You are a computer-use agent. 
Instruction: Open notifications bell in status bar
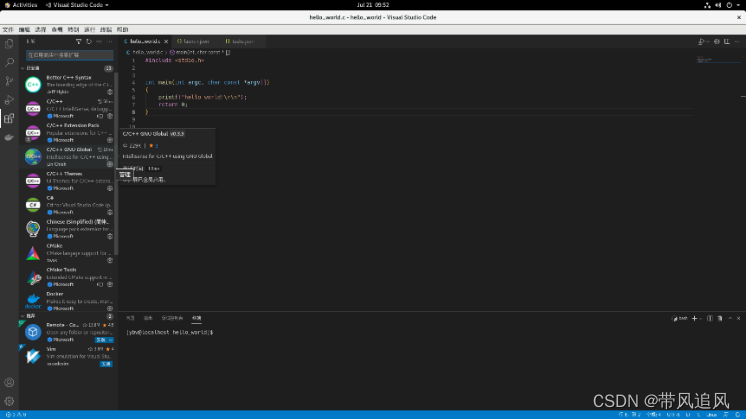[737, 415]
